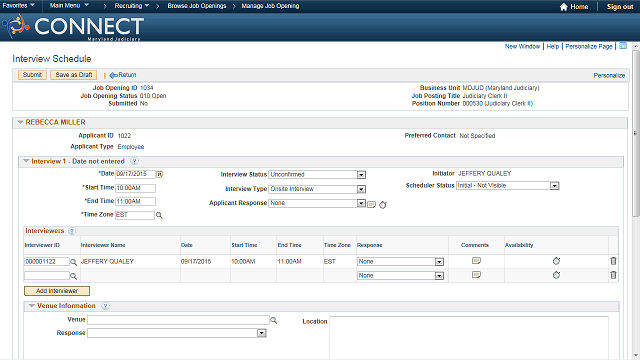
Task: Open the calendar picker beside Date field
Action: point(160,174)
